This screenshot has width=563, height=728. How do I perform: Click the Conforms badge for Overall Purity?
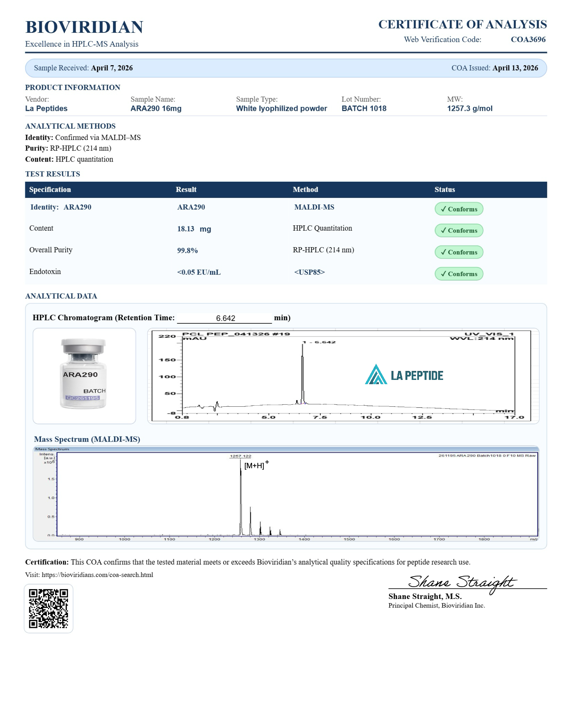(458, 252)
